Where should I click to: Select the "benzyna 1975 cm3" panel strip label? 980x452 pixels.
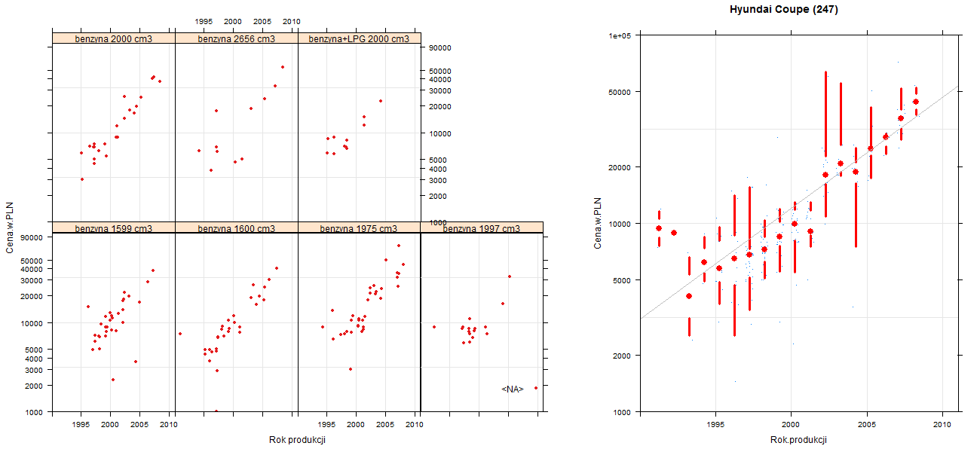360,228
